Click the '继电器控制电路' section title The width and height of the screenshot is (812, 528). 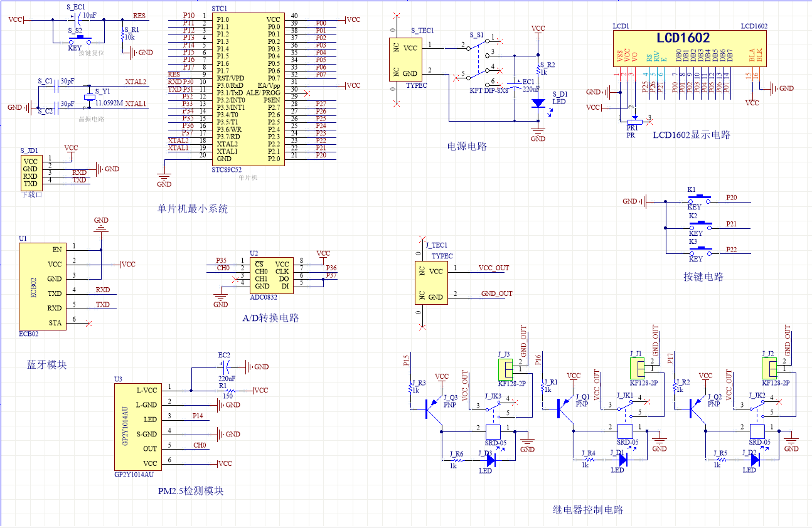tap(588, 510)
